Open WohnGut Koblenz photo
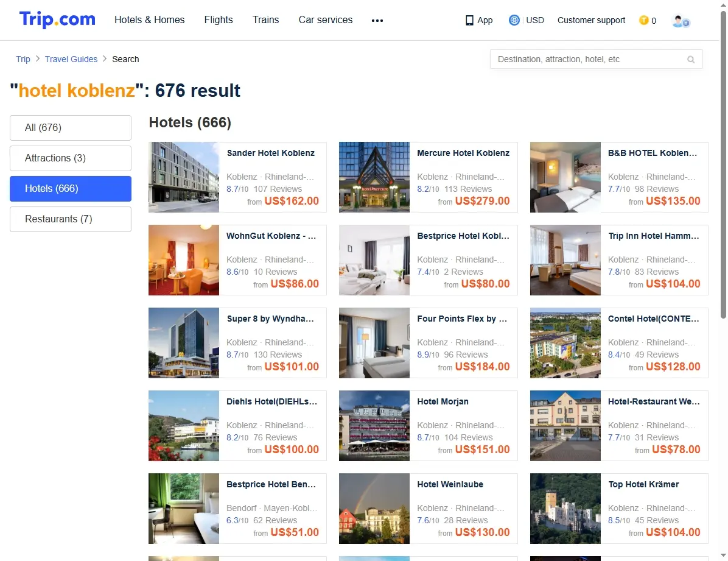 (x=184, y=260)
